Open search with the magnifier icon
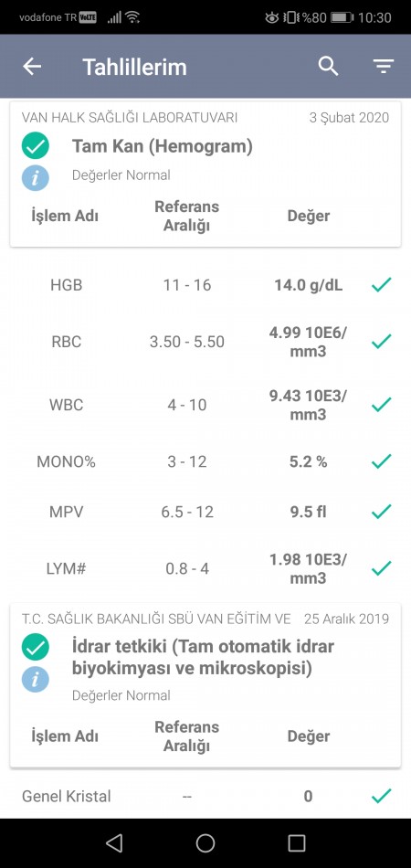Image resolution: width=411 pixels, height=868 pixels. 328,67
